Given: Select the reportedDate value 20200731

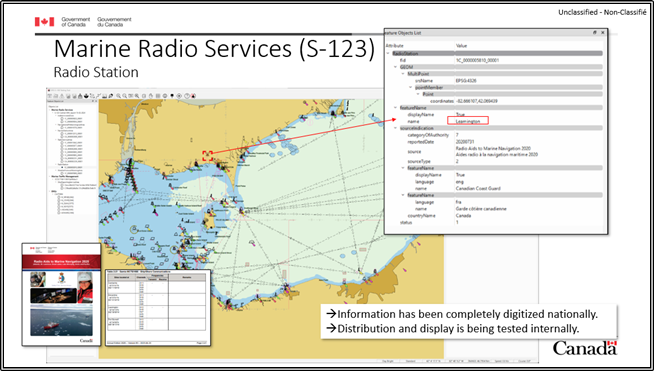Looking at the screenshot, I should (x=465, y=142).
